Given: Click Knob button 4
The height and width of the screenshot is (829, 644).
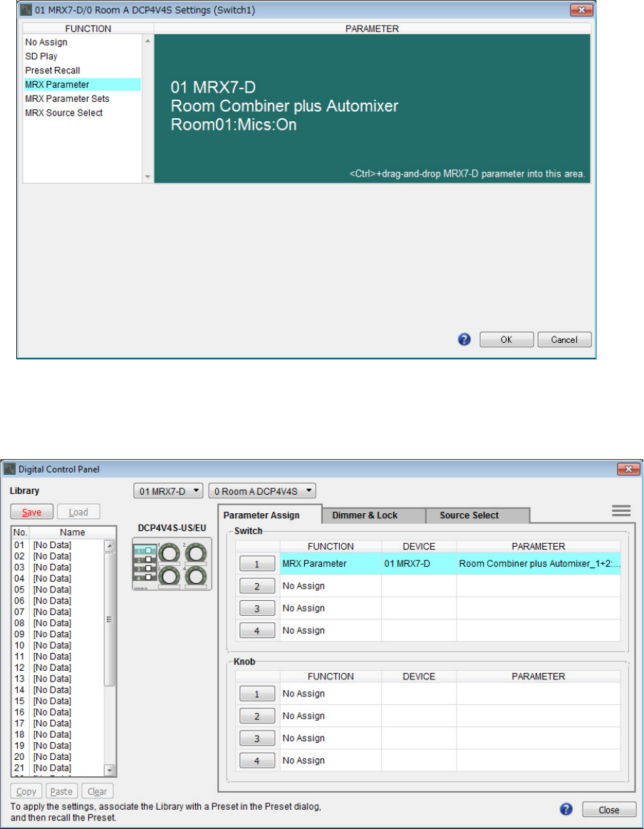Looking at the screenshot, I should coord(256,761).
